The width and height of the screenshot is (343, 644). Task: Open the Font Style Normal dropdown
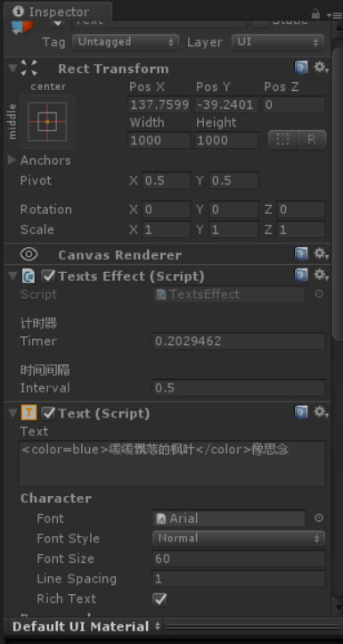pyautogui.click(x=239, y=538)
